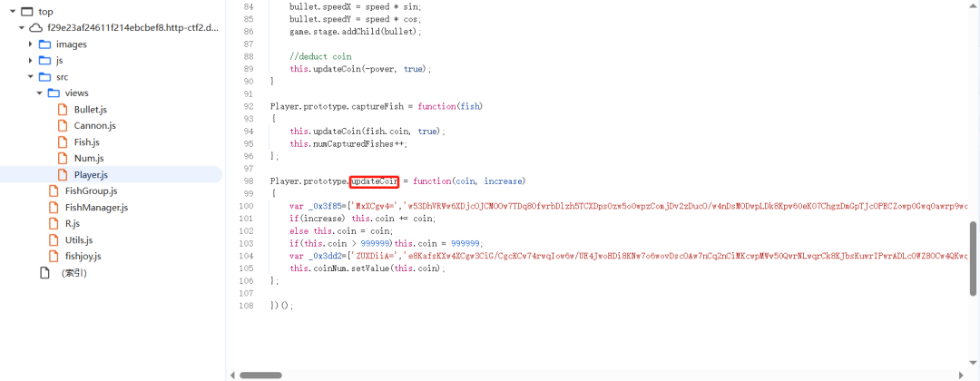Open fishjoy.js source file
Image resolution: width=980 pixels, height=381 pixels.
coord(83,256)
